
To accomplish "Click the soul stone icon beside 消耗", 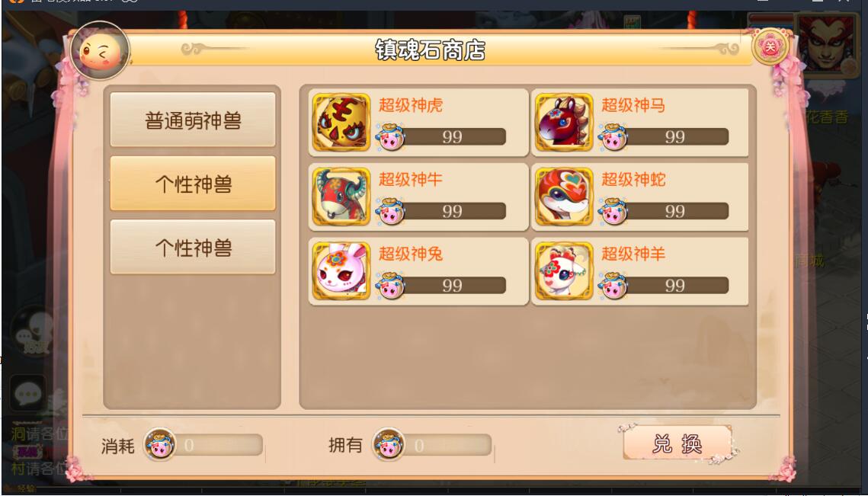I will pyautogui.click(x=160, y=444).
